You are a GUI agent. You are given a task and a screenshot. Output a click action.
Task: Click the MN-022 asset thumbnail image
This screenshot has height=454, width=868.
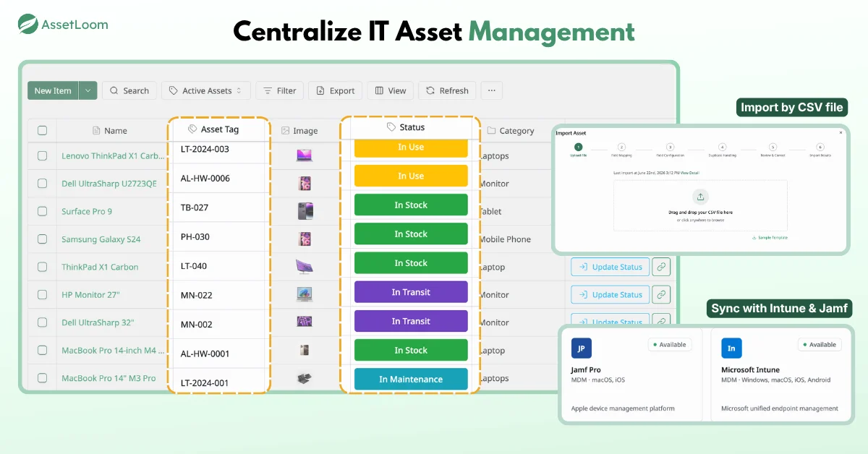click(x=305, y=294)
